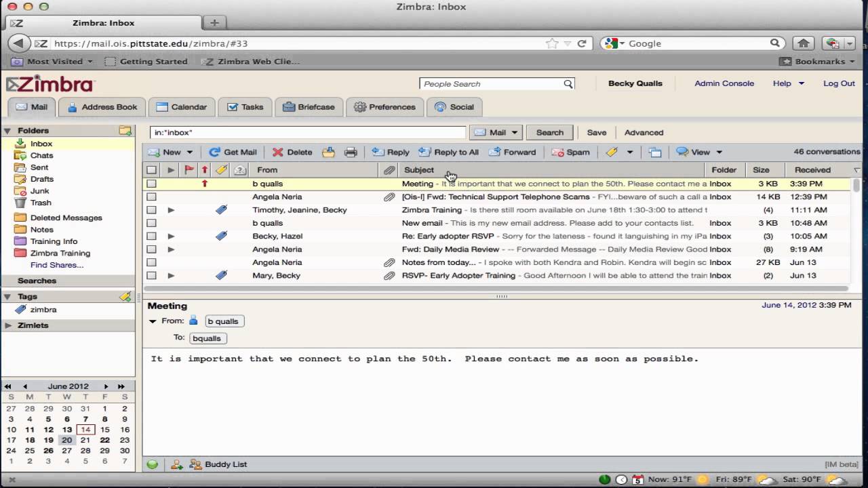Tick the checkbox for Notes from today message
This screenshot has width=868, height=488.
click(x=151, y=262)
